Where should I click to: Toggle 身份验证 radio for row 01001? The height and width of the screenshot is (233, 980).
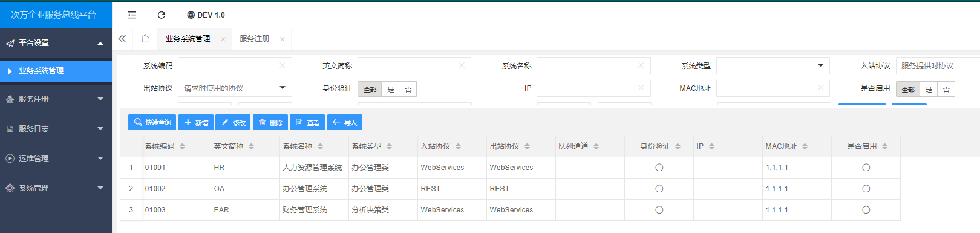point(659,168)
